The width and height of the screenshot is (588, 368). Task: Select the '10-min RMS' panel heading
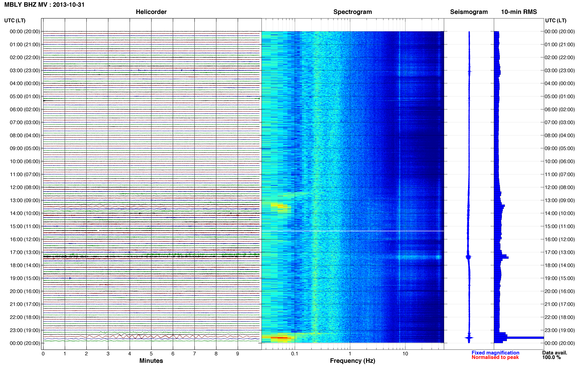click(x=519, y=12)
